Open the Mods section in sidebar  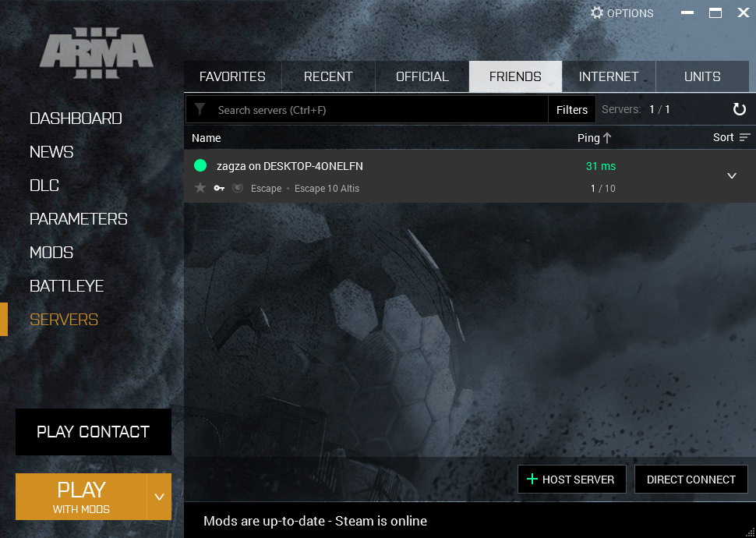[x=51, y=253]
